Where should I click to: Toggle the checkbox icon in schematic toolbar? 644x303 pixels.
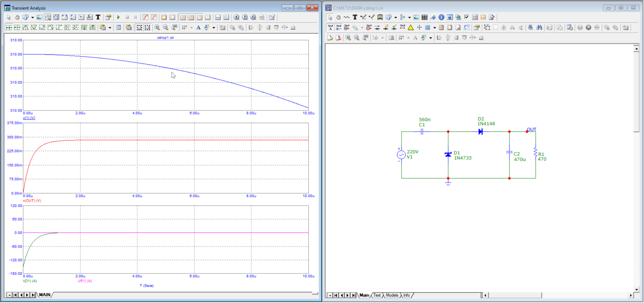467,17
